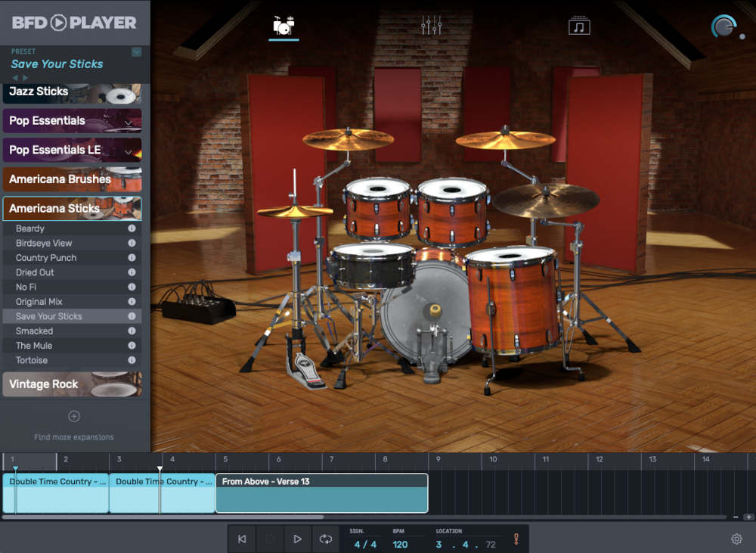Click the Find more expansions link

coord(73,436)
